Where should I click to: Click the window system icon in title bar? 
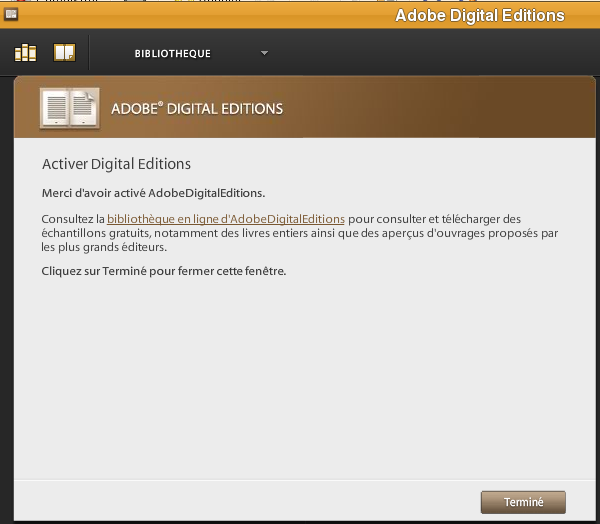11,15
